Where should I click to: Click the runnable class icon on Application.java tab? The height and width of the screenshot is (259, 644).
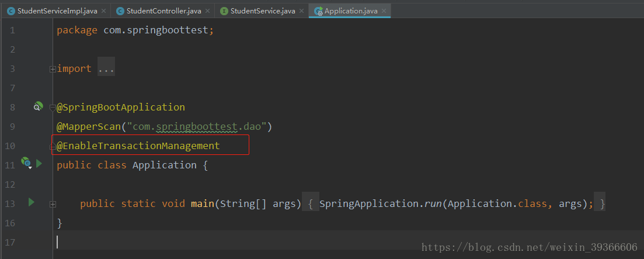[x=318, y=11]
